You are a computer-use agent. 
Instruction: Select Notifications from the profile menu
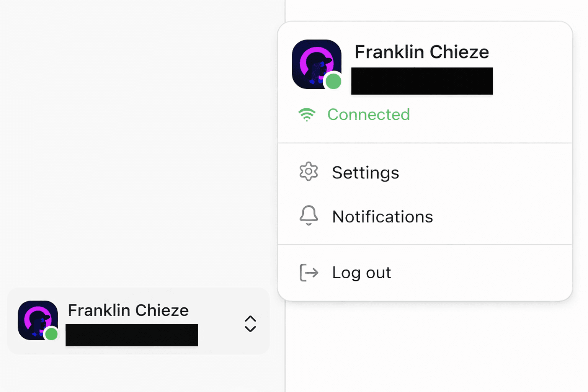click(x=382, y=216)
